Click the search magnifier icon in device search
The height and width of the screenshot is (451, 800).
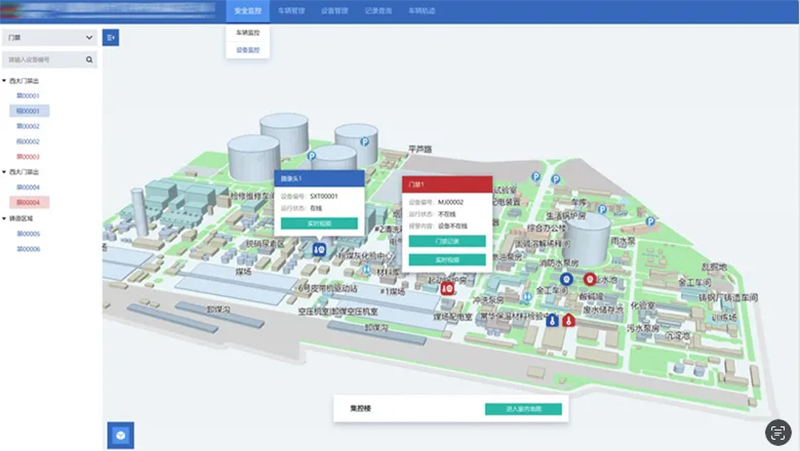88,60
